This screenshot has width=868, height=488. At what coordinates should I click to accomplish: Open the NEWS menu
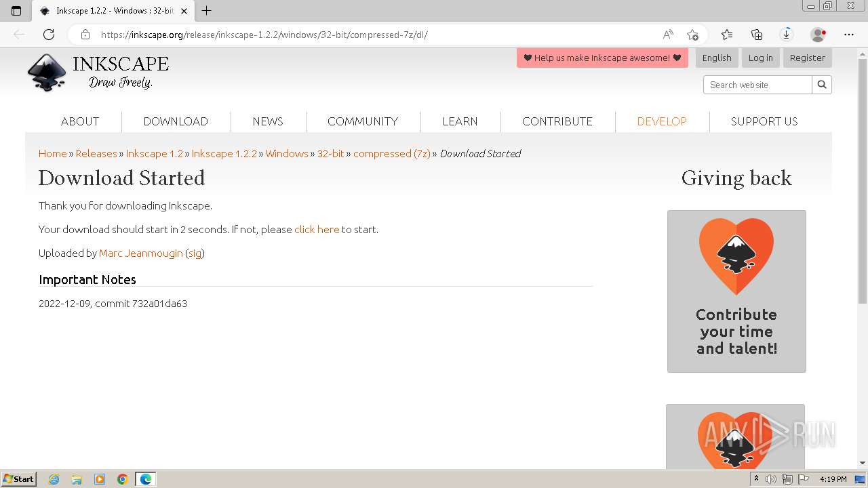268,121
